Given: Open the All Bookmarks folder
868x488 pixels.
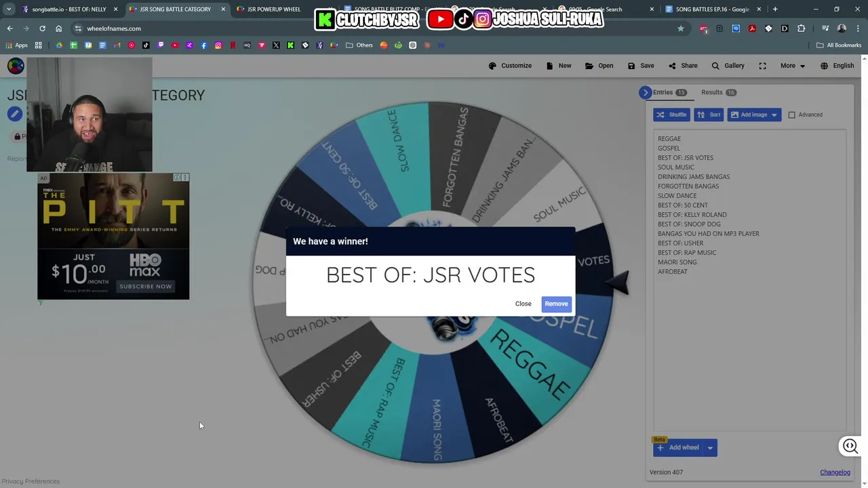Looking at the screenshot, I should click(x=839, y=45).
